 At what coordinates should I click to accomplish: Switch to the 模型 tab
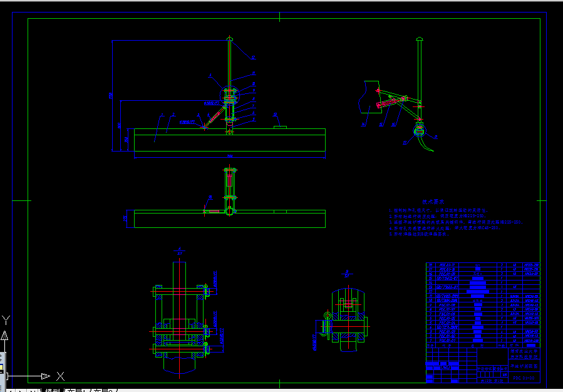click(53, 390)
